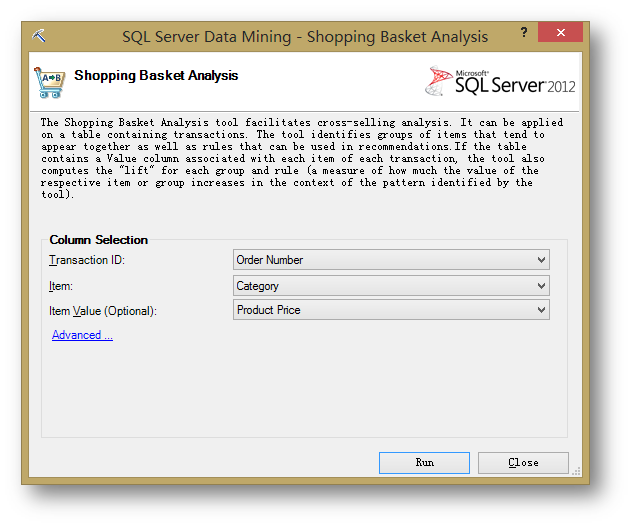The image size is (632, 527).
Task: Click the help question mark icon
Action: pyautogui.click(x=524, y=32)
